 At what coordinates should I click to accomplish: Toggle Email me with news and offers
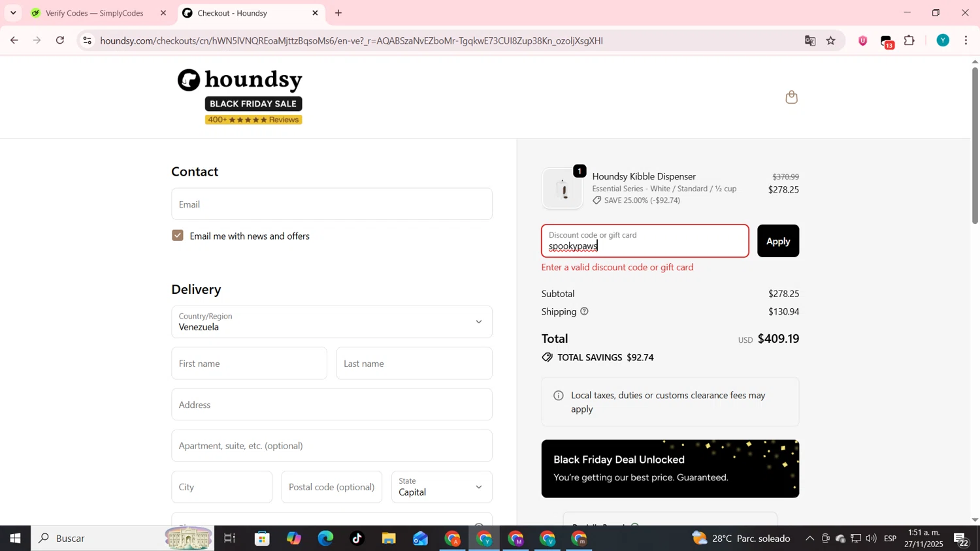pos(178,236)
